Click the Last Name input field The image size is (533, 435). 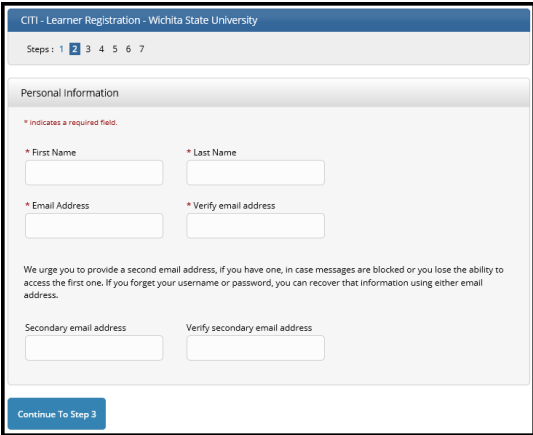(255, 173)
